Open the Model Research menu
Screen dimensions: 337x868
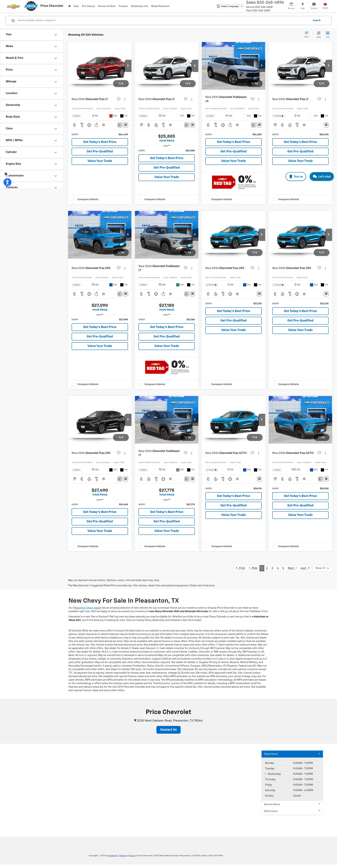pos(160,6)
